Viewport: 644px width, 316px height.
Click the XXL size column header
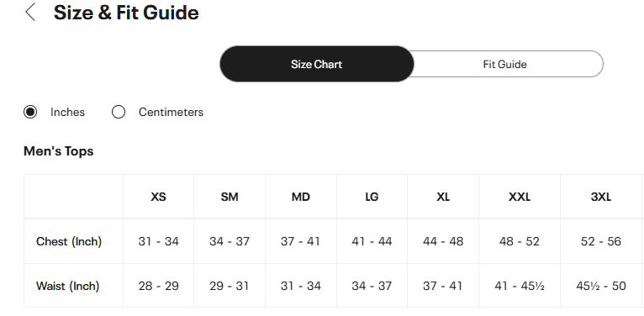click(x=520, y=197)
